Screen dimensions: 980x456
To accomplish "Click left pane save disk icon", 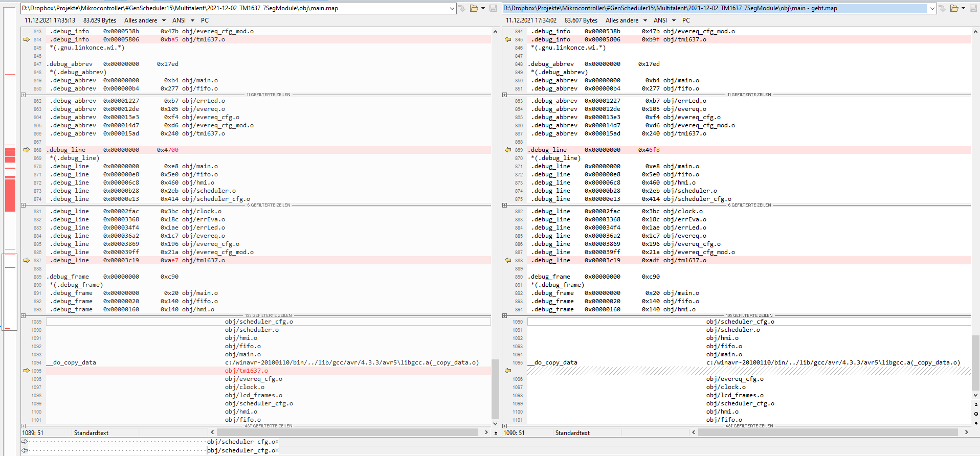I will (x=493, y=8).
